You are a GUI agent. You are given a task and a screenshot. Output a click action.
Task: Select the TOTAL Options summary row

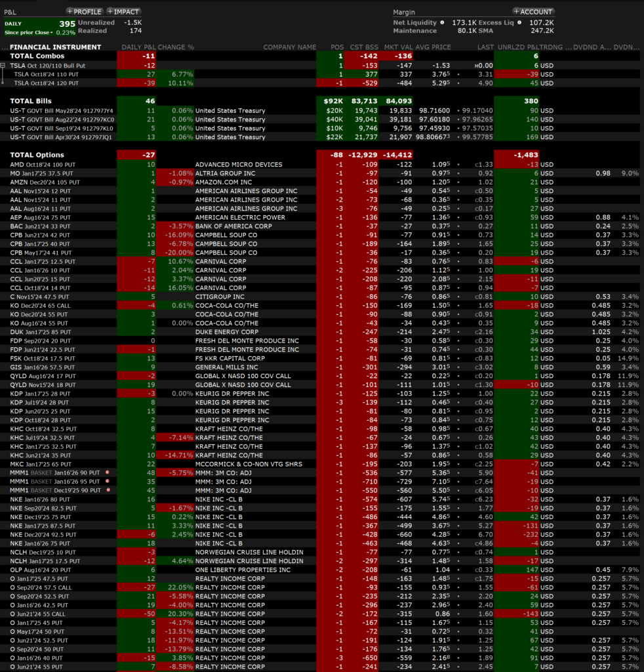pos(37,154)
